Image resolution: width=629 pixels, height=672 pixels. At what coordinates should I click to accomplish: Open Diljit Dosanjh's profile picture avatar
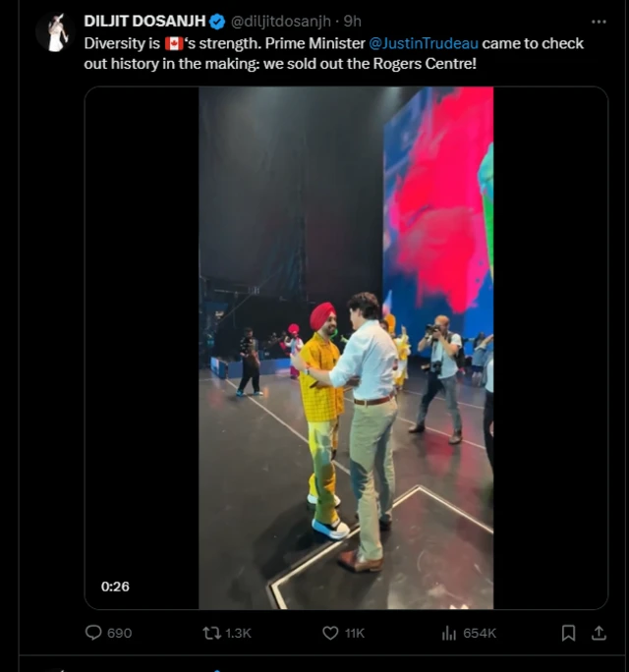(55, 32)
